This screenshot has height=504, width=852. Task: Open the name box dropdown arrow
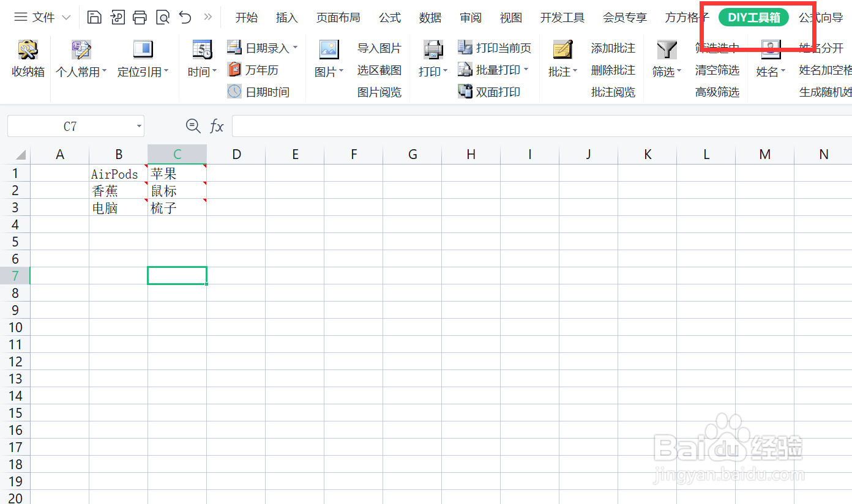[139, 127]
